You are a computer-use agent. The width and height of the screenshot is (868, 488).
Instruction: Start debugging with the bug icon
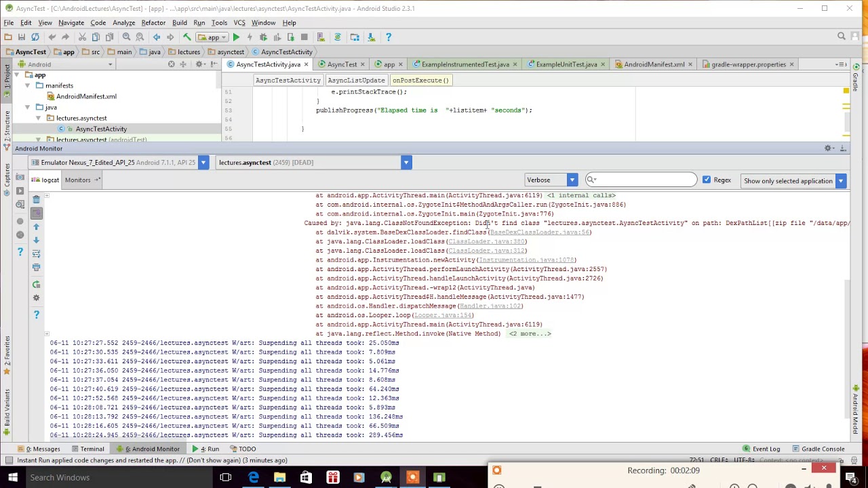(x=263, y=37)
